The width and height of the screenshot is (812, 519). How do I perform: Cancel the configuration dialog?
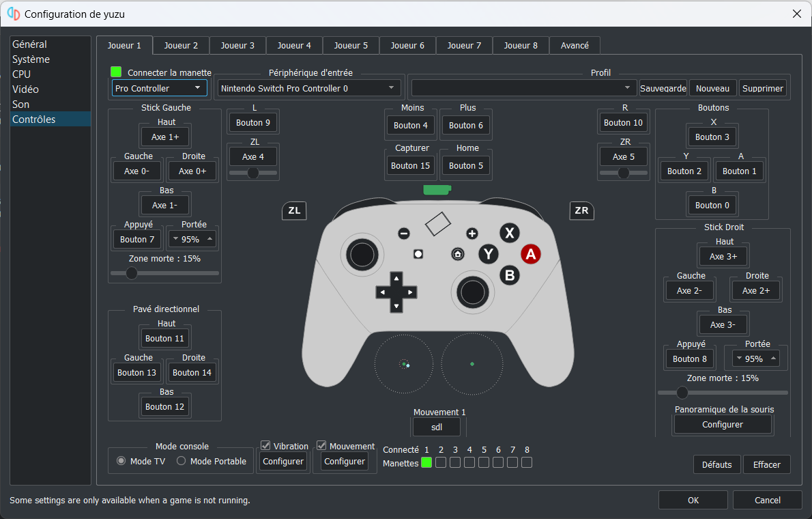pyautogui.click(x=768, y=501)
